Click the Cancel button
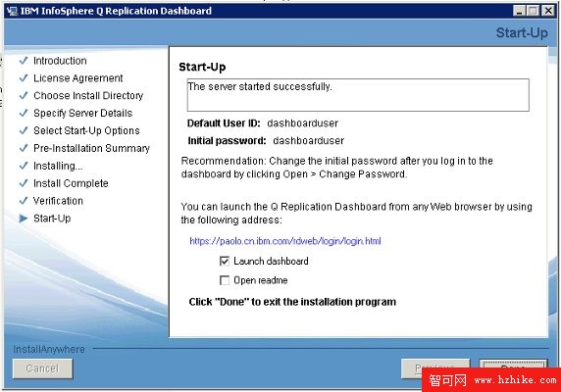The image size is (561, 392). pos(42,368)
